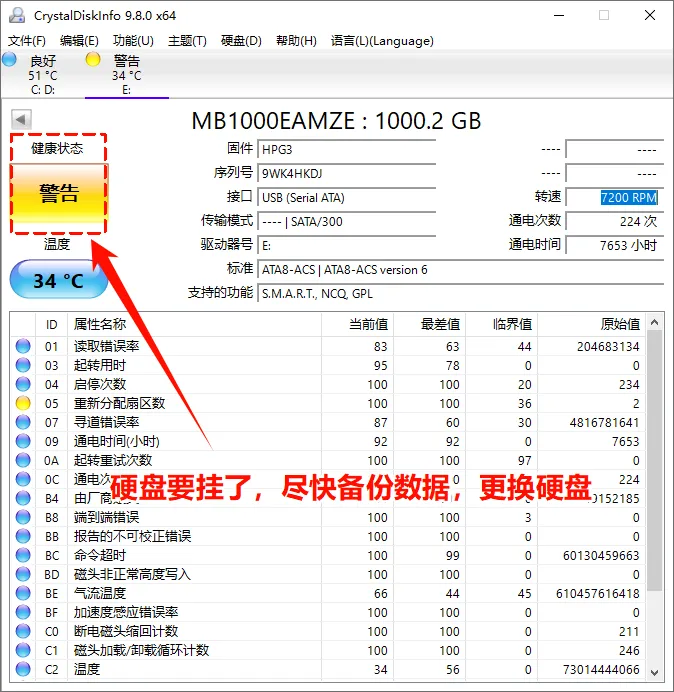
Task: Click status orb for B4 row
Action: (x=23, y=498)
